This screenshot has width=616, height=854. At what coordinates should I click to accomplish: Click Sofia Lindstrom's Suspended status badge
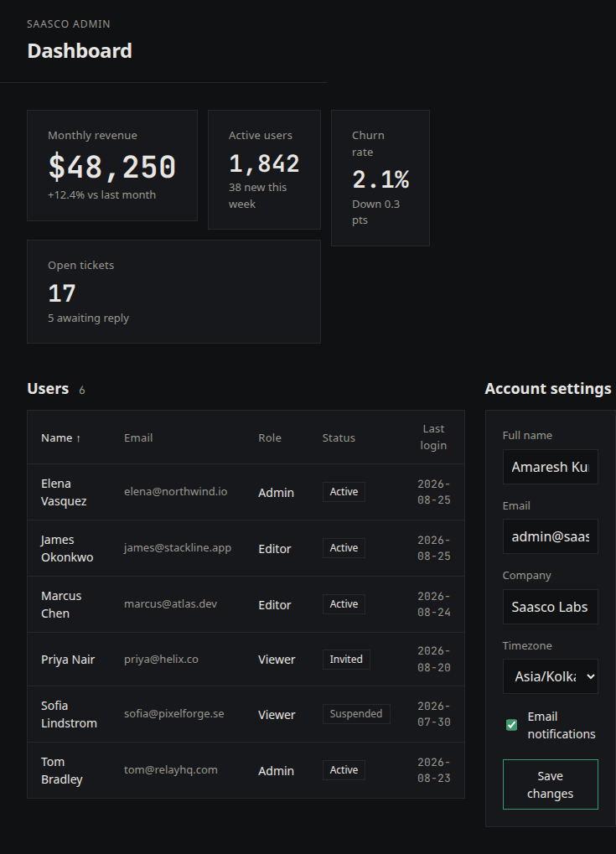pos(356,714)
